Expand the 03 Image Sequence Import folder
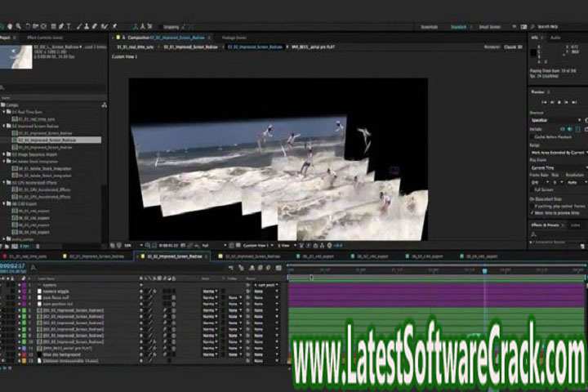Image resolution: width=588 pixels, height=392 pixels. [6, 154]
